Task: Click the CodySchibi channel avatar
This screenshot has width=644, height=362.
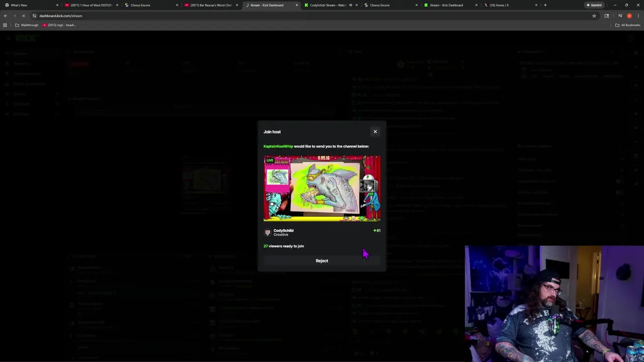Action: [268, 232]
